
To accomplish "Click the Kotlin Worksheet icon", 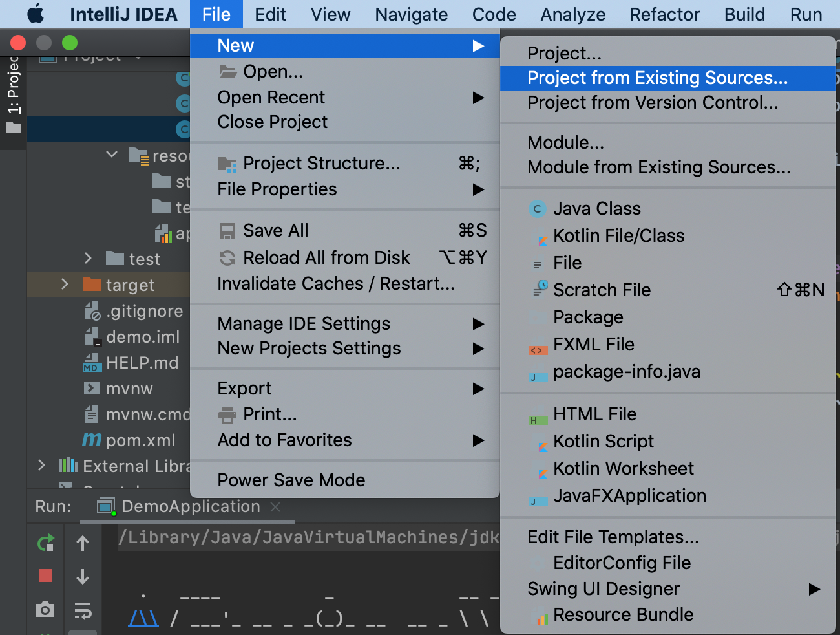I will pos(542,474).
